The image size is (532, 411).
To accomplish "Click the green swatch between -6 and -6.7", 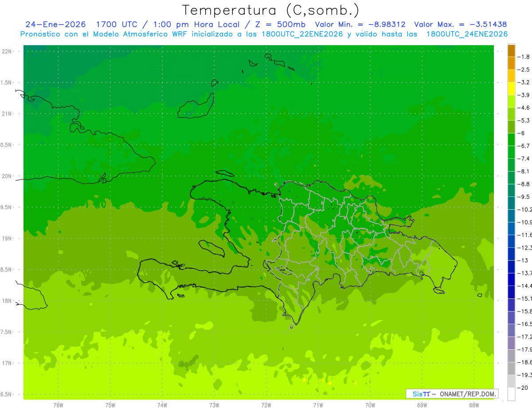I will (x=511, y=140).
